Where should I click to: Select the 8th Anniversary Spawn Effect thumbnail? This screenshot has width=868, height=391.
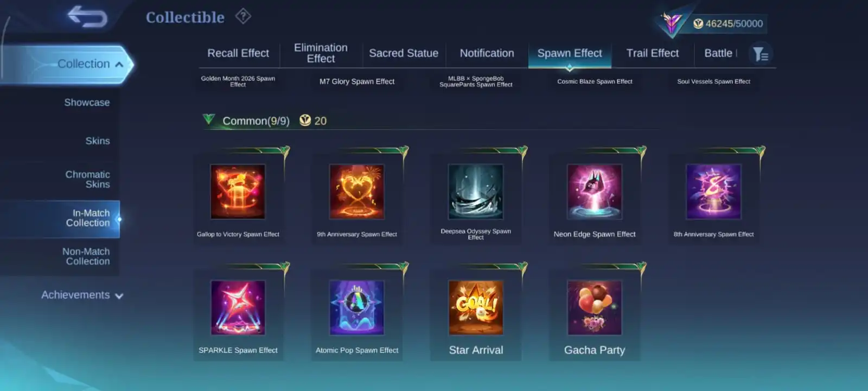713,192
